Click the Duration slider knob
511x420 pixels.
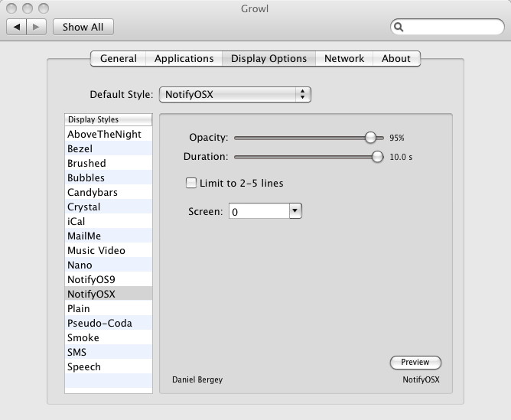377,157
